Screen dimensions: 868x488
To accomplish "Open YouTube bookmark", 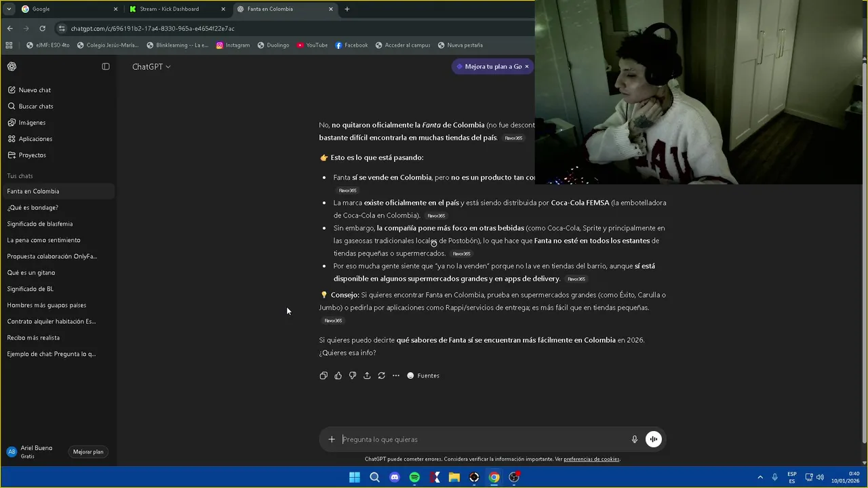I will 312,45.
